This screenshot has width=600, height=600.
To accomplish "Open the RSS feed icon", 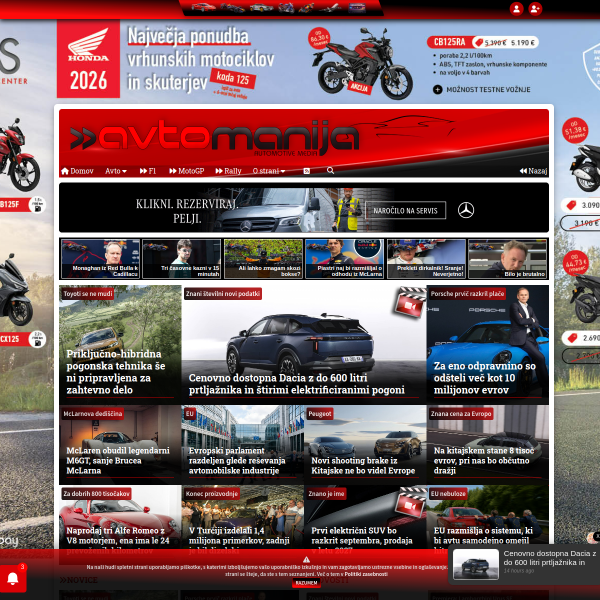I will coord(307,171).
